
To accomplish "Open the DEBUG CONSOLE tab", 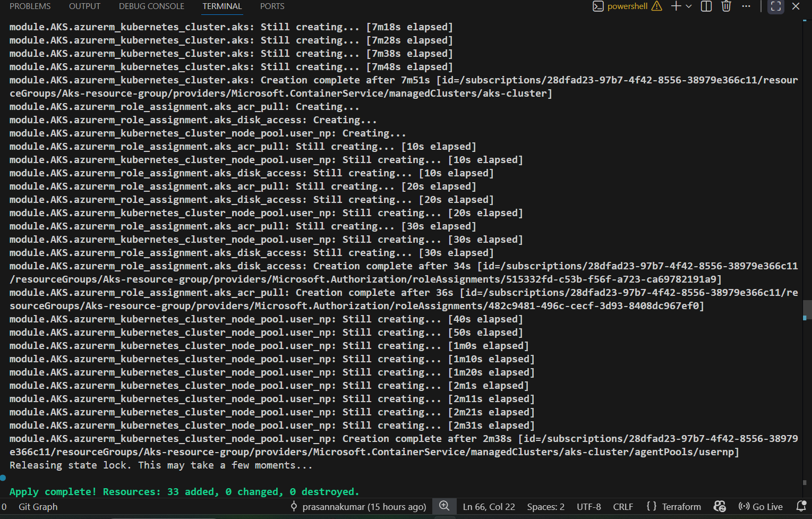I will 151,6.
